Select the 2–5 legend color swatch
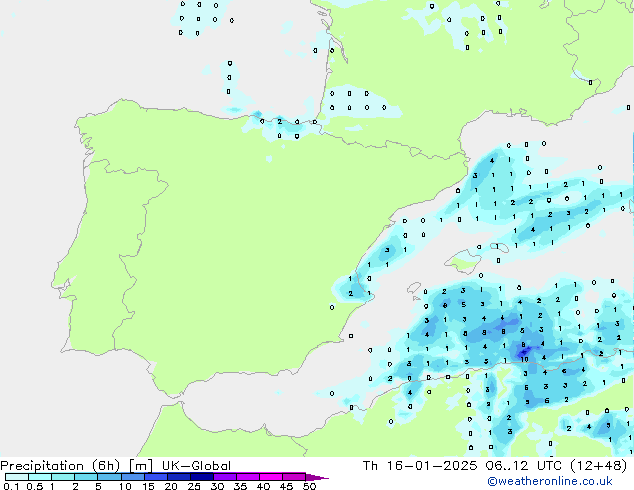 tap(86, 477)
